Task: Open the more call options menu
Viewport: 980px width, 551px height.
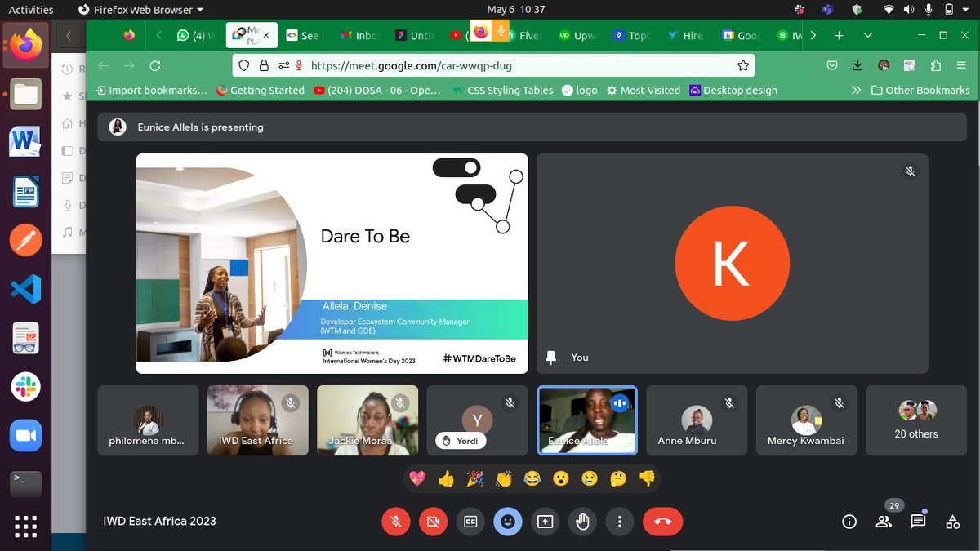Action: (620, 521)
